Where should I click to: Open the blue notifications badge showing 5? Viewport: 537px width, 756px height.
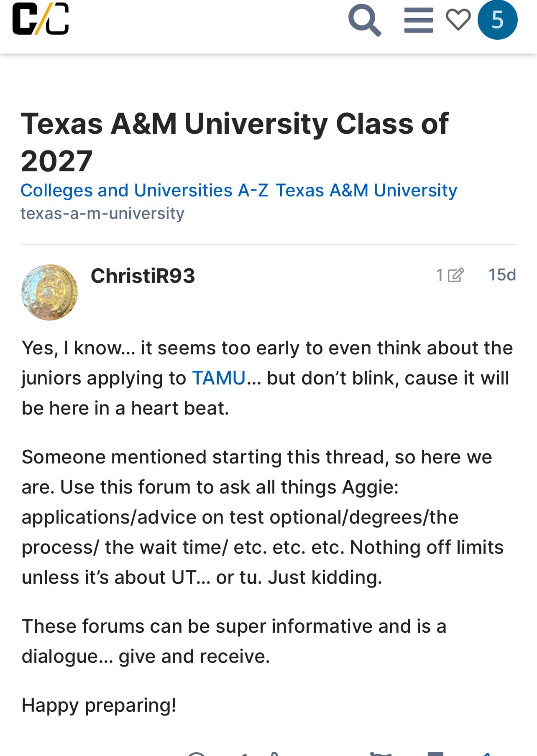point(497,20)
